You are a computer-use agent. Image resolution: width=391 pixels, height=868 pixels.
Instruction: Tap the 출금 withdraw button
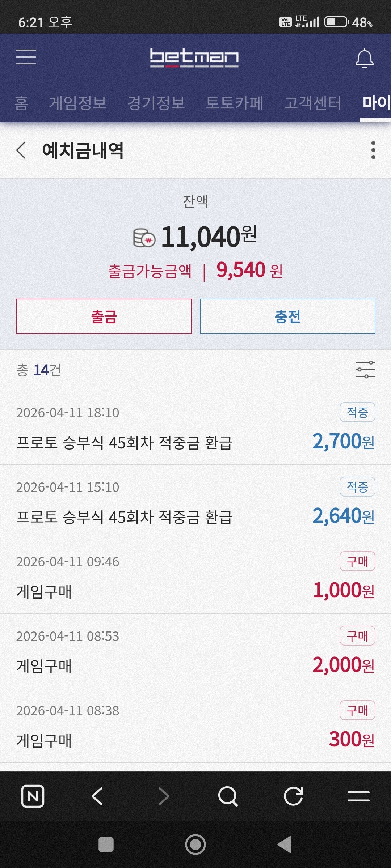[x=104, y=316]
